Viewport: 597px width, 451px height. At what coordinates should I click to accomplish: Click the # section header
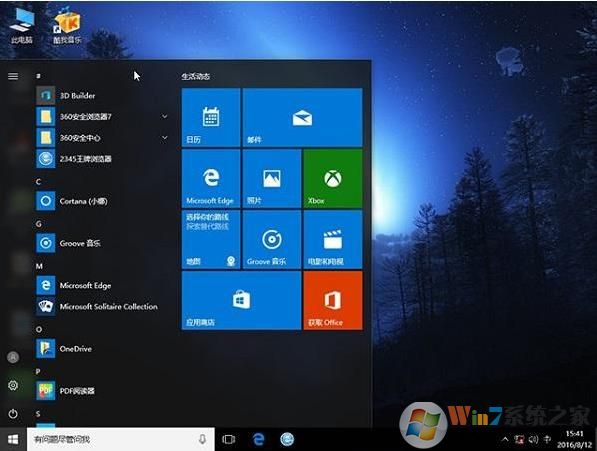tap(38, 76)
